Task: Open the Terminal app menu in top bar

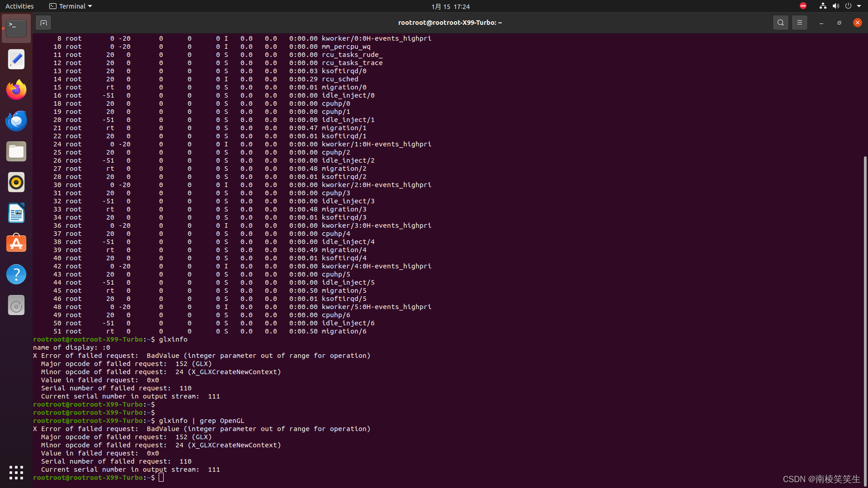Action: [71, 6]
